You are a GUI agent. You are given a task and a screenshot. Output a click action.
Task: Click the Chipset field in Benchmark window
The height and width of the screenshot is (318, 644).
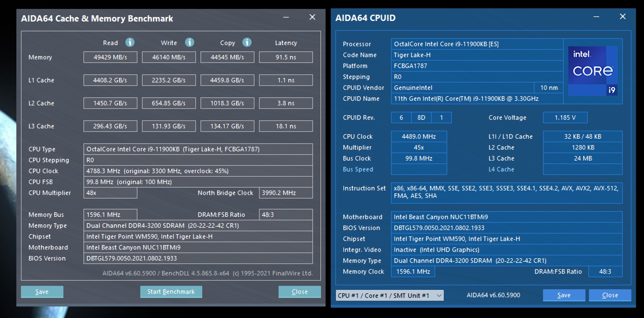pyautogui.click(x=198, y=236)
